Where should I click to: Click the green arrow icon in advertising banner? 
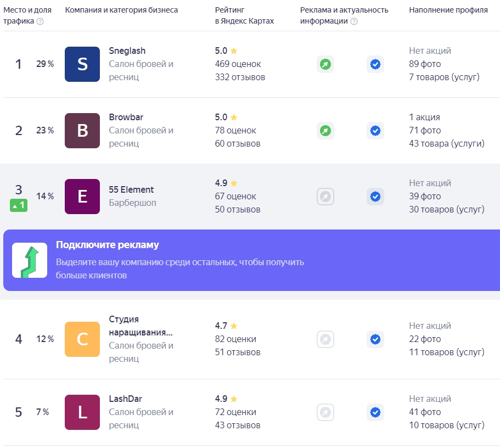pyautogui.click(x=30, y=260)
